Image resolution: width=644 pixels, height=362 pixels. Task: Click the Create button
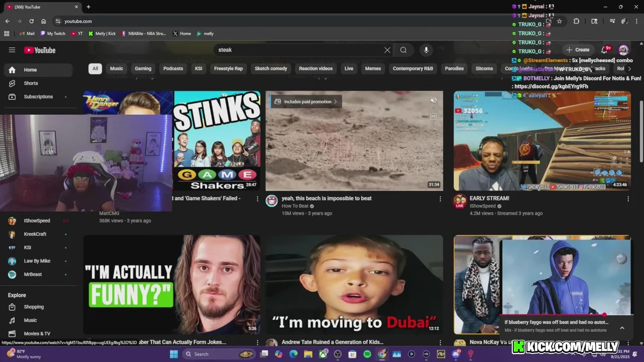(578, 50)
